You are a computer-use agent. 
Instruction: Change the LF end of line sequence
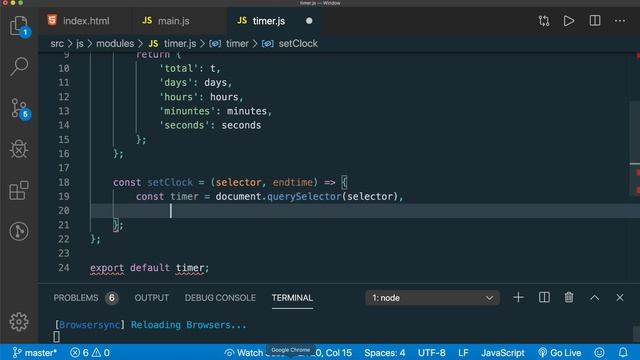463,352
